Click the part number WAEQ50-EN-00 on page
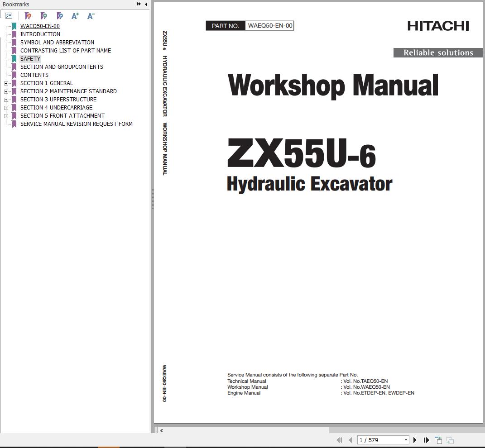This screenshot has width=485, height=448. click(x=270, y=26)
